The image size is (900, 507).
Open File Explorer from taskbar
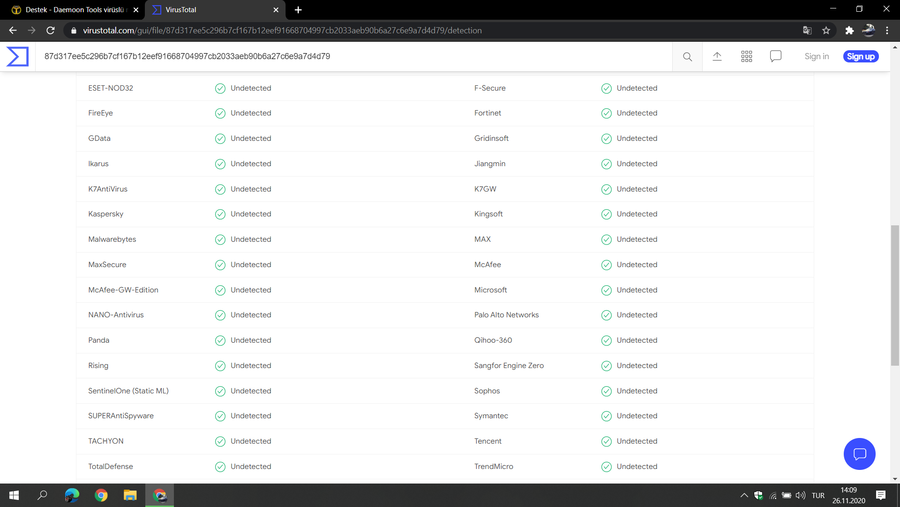click(x=130, y=495)
